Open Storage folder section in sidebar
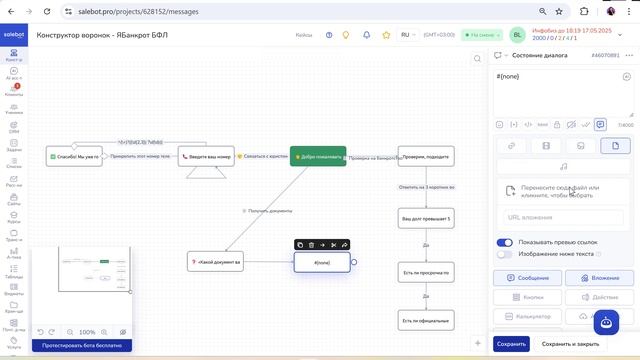The height and width of the screenshot is (360, 640). 14,307
